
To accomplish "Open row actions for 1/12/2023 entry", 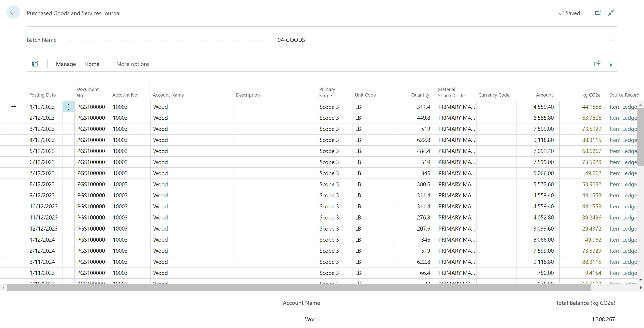I will point(69,107).
